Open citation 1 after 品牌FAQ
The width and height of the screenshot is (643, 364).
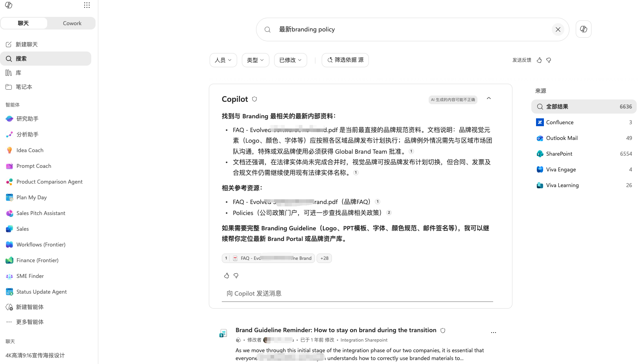pyautogui.click(x=378, y=202)
